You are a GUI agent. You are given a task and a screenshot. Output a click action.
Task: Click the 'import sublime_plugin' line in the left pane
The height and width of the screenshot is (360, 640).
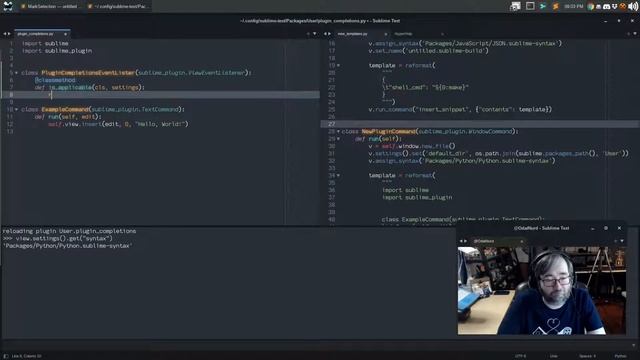[57, 51]
